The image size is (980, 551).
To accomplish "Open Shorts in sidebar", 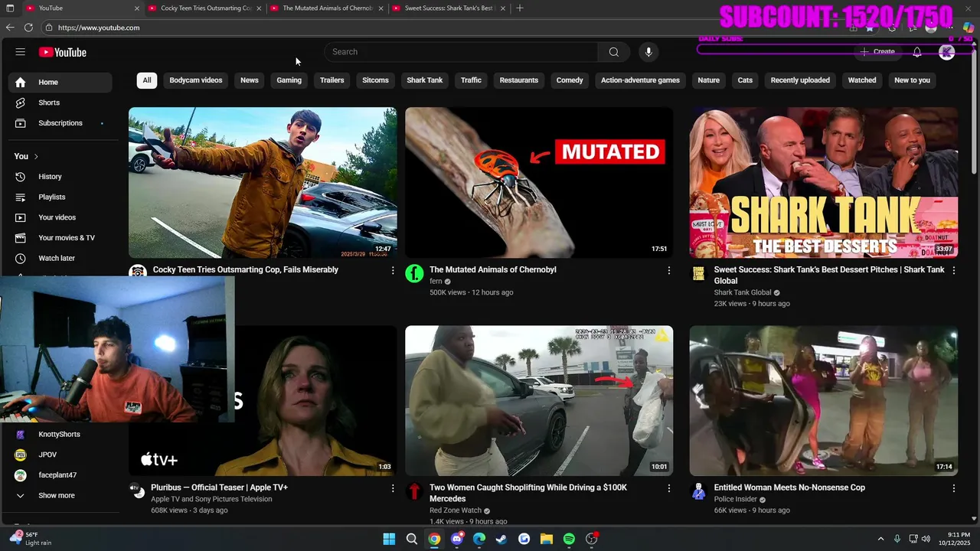I will point(60,103).
